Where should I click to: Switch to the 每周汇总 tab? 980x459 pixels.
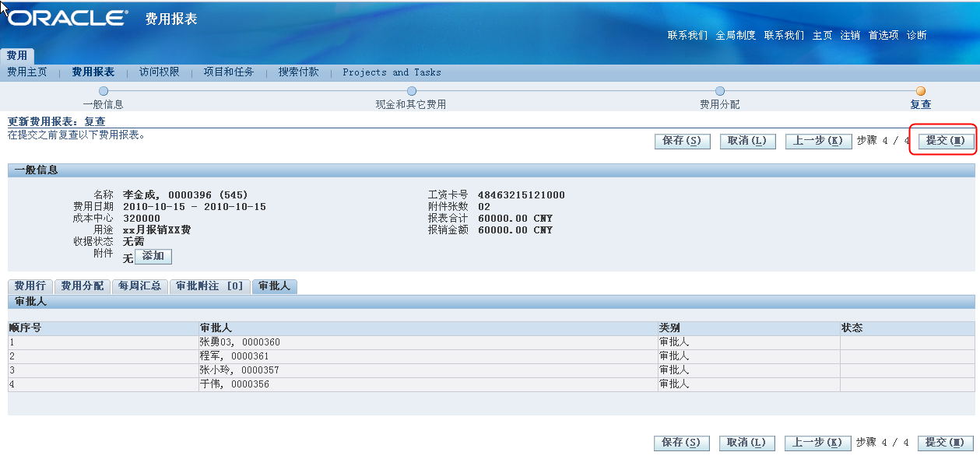click(x=139, y=286)
